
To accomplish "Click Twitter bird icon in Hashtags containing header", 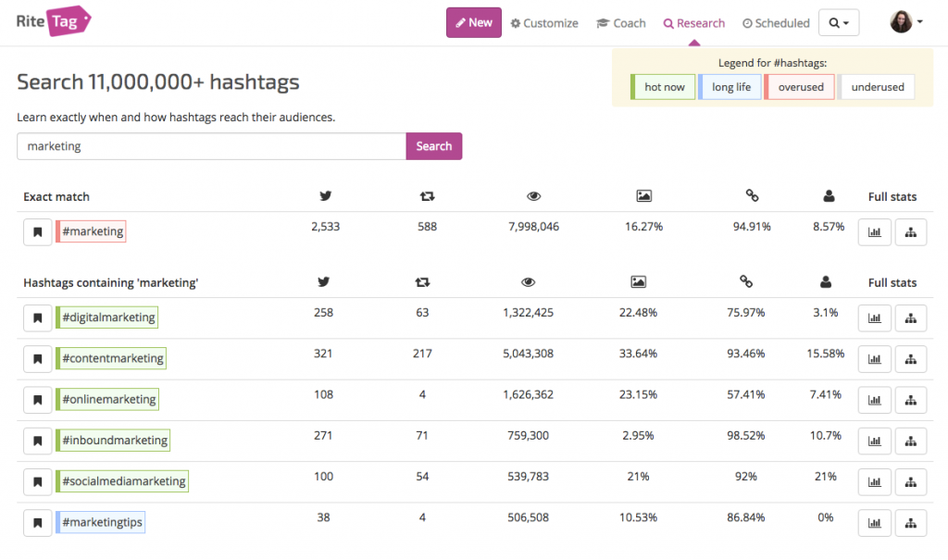I will pyautogui.click(x=323, y=281).
